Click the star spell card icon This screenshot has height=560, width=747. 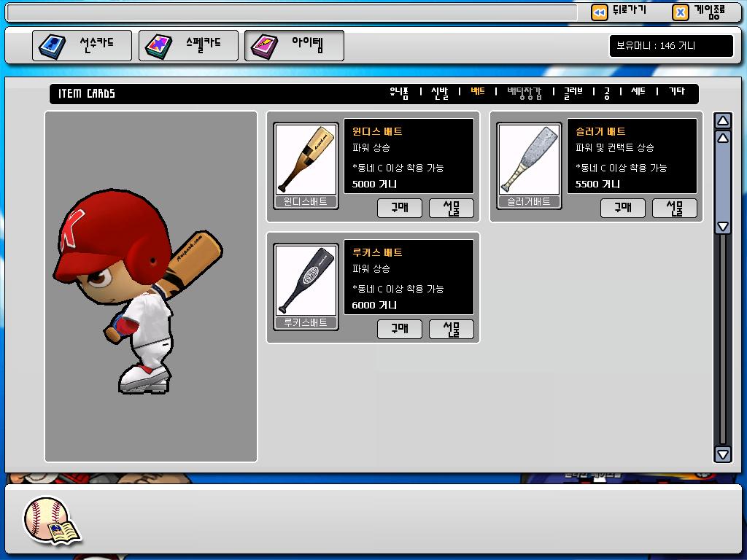click(x=158, y=46)
